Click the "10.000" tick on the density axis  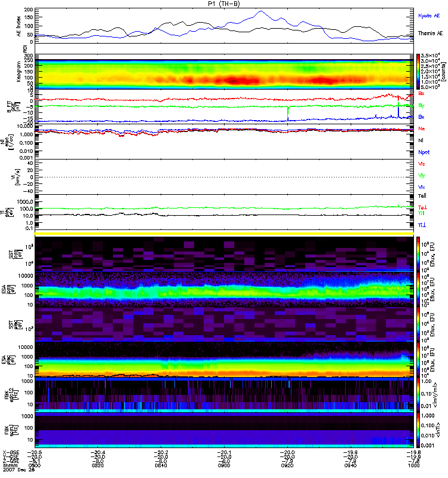pos(24,126)
